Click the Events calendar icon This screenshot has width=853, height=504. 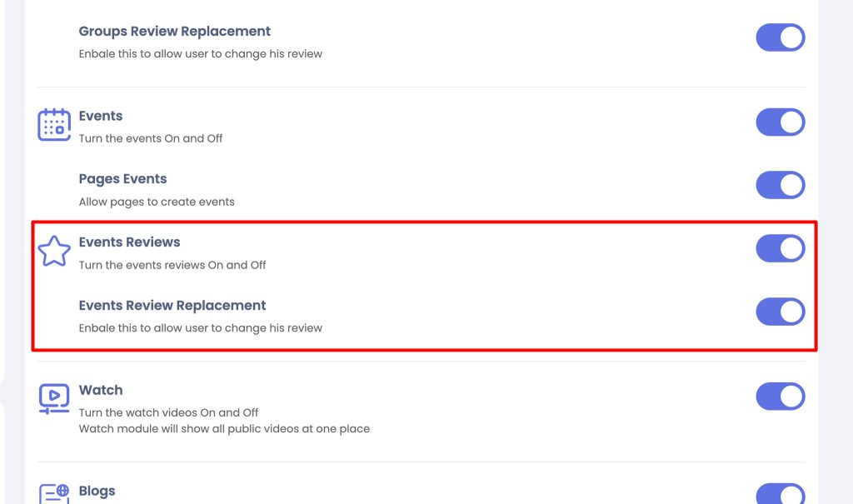pos(54,125)
